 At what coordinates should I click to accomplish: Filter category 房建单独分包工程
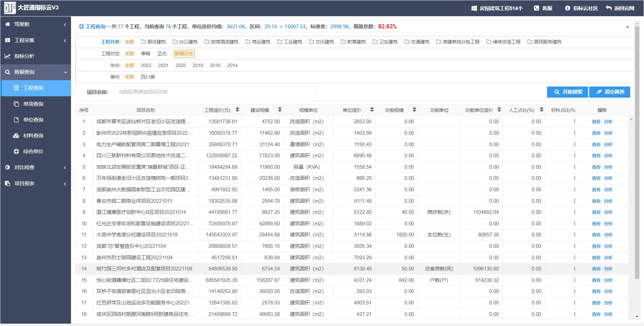[458, 42]
